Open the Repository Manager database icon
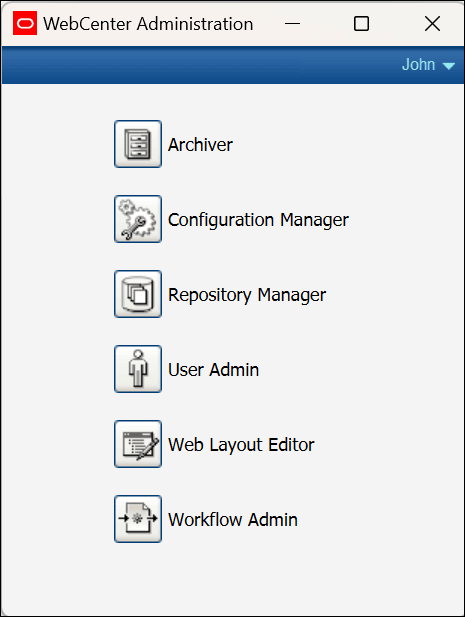This screenshot has width=465, height=617. tap(138, 294)
